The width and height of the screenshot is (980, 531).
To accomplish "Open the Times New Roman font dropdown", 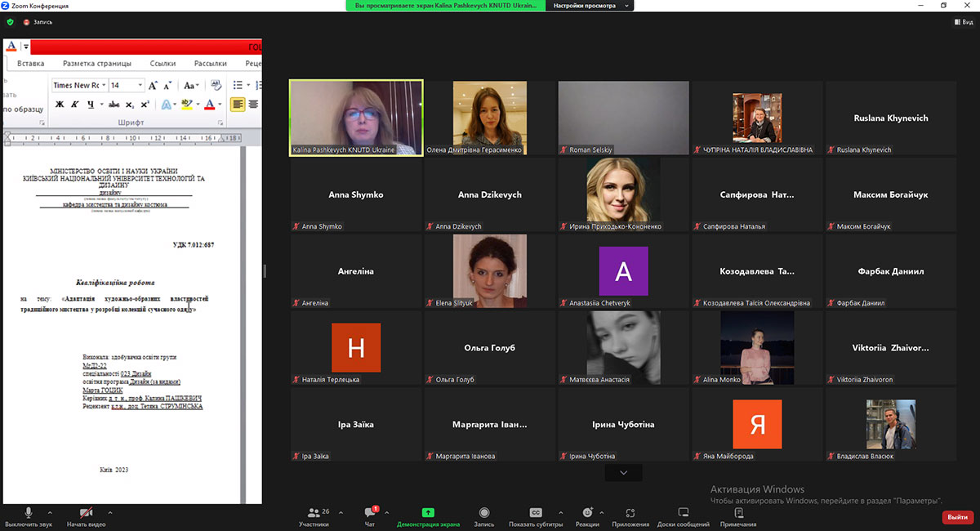I will (104, 85).
